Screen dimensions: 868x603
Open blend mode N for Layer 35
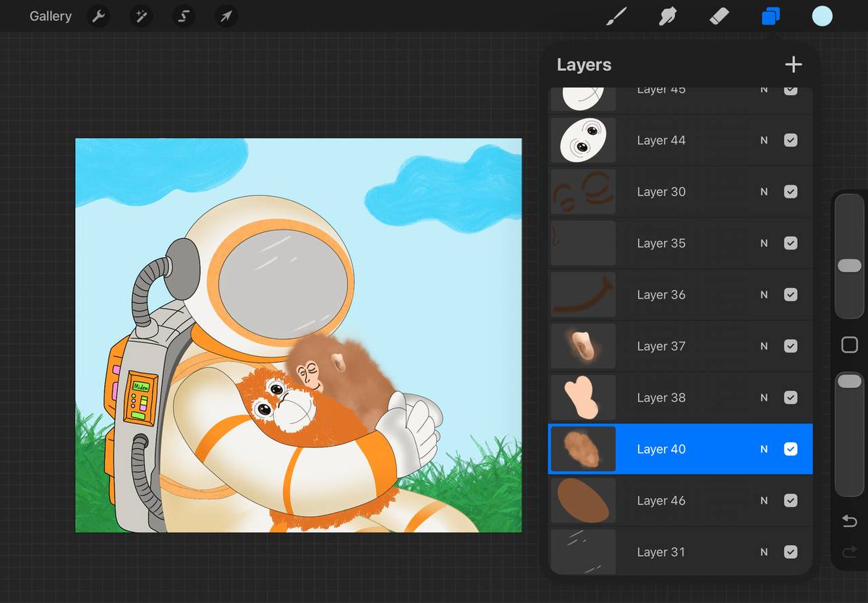(x=764, y=243)
